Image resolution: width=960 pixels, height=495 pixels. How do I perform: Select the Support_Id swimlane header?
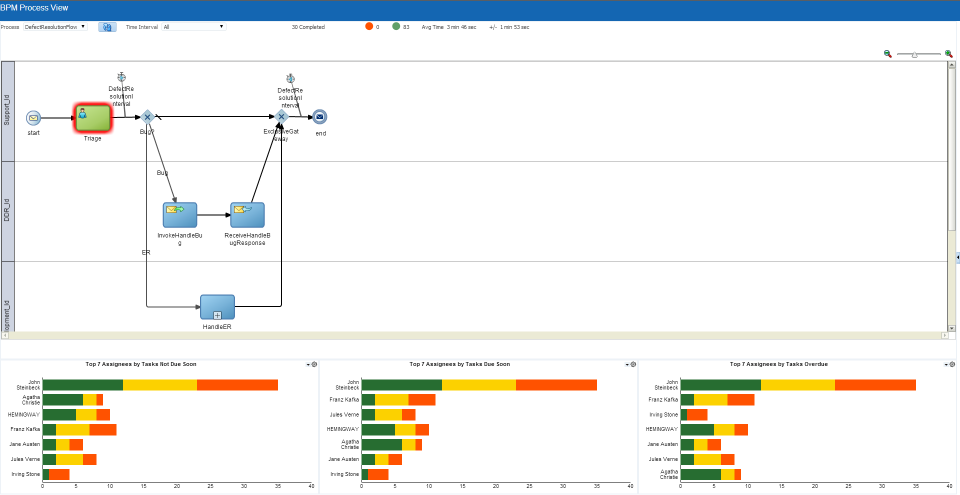pyautogui.click(x=7, y=111)
